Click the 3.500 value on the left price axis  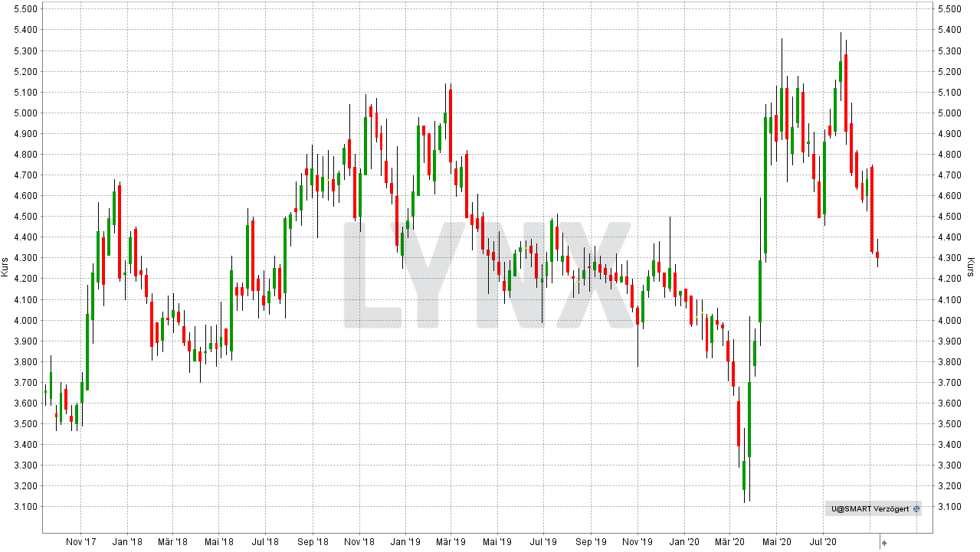(x=28, y=424)
